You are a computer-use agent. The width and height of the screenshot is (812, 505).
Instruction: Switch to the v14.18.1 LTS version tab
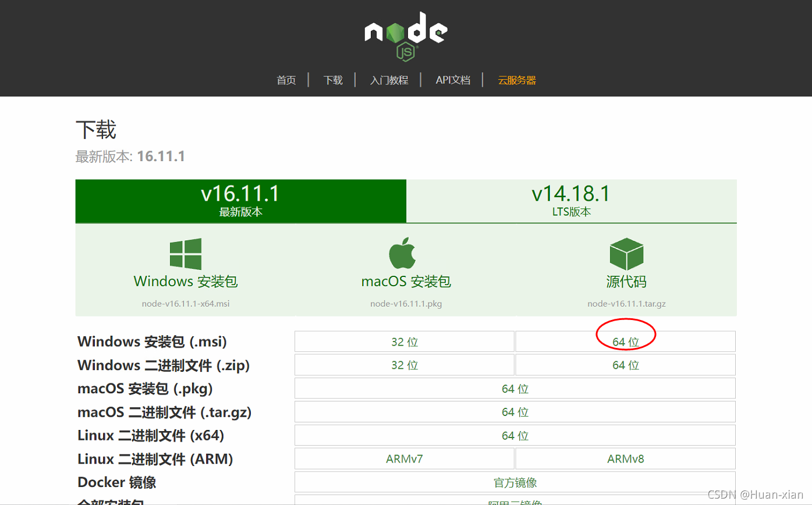(x=571, y=201)
